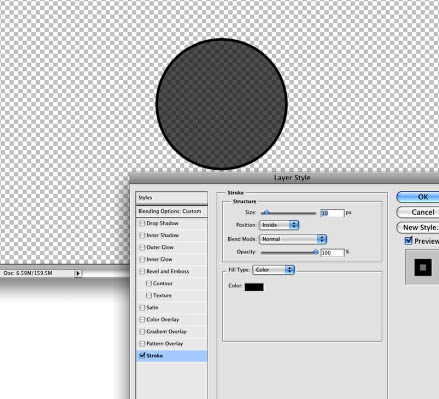Select the Drop Shadow label in the list
This screenshot has width=439, height=399.
pos(162,223)
